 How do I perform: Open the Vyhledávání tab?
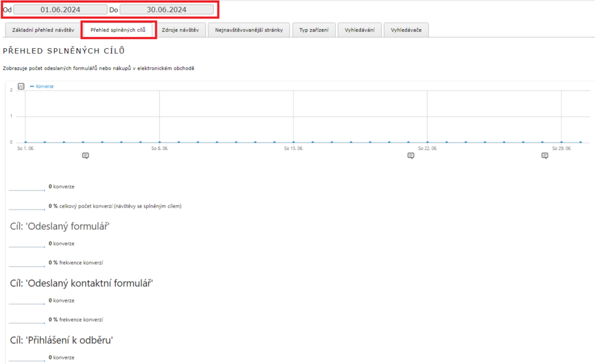(360, 30)
